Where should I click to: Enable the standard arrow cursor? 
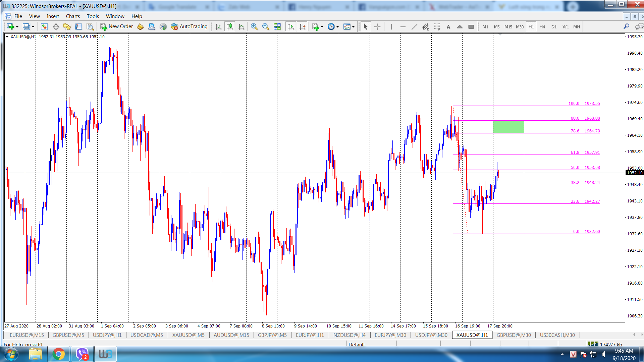(366, 26)
